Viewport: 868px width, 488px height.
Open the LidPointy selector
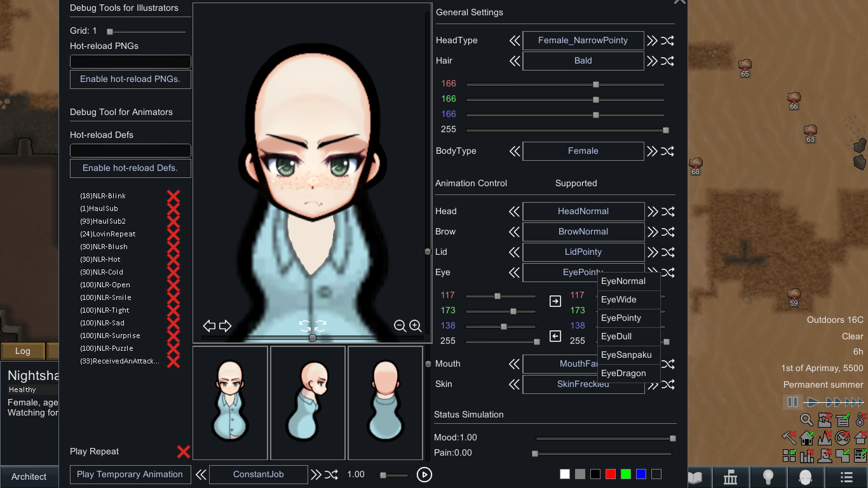coord(583,252)
